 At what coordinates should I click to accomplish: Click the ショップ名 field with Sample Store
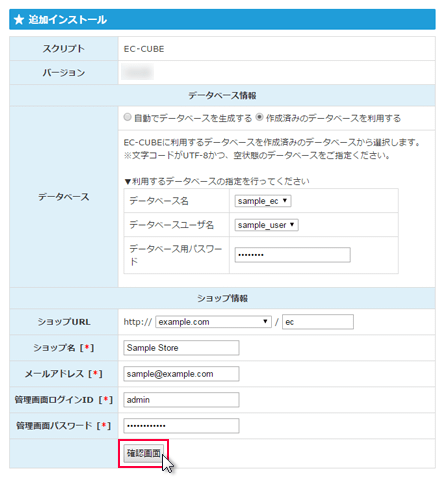(x=181, y=348)
